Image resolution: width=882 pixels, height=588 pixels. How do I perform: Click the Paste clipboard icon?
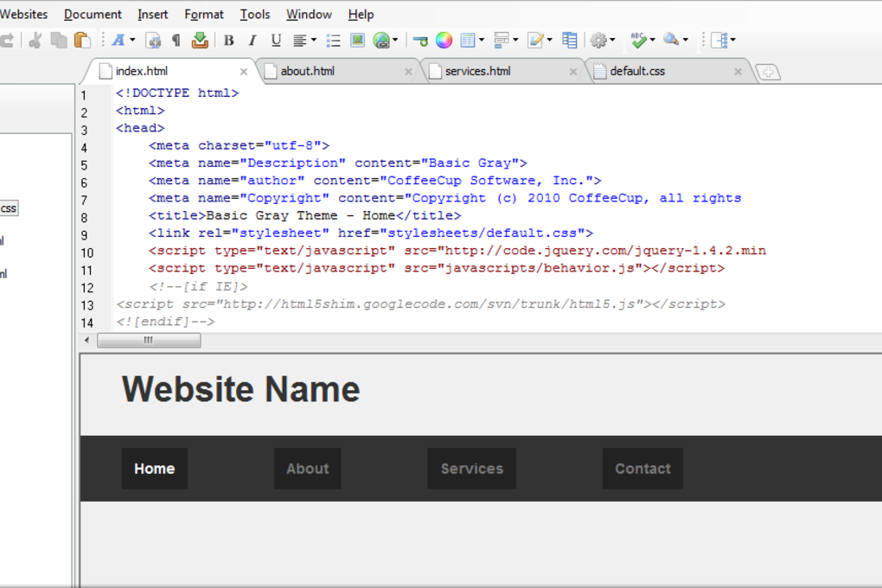point(82,40)
